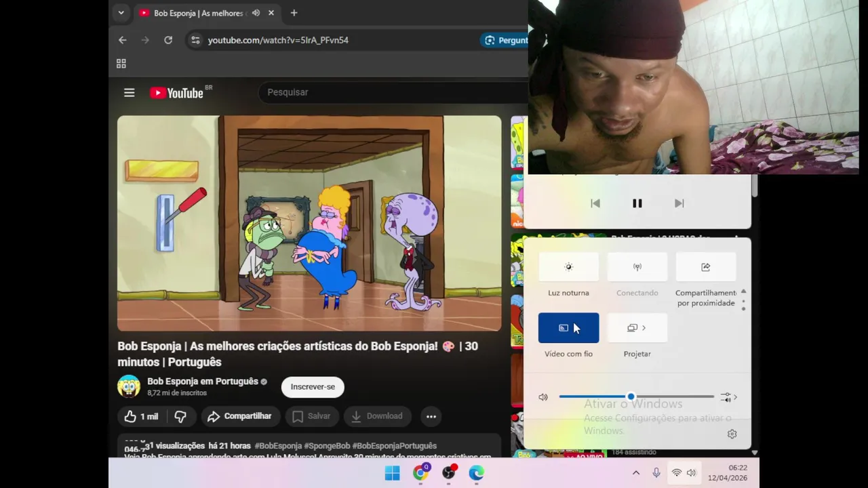Open sound output selector arrow
Image resolution: width=868 pixels, height=488 pixels.
[x=729, y=397]
